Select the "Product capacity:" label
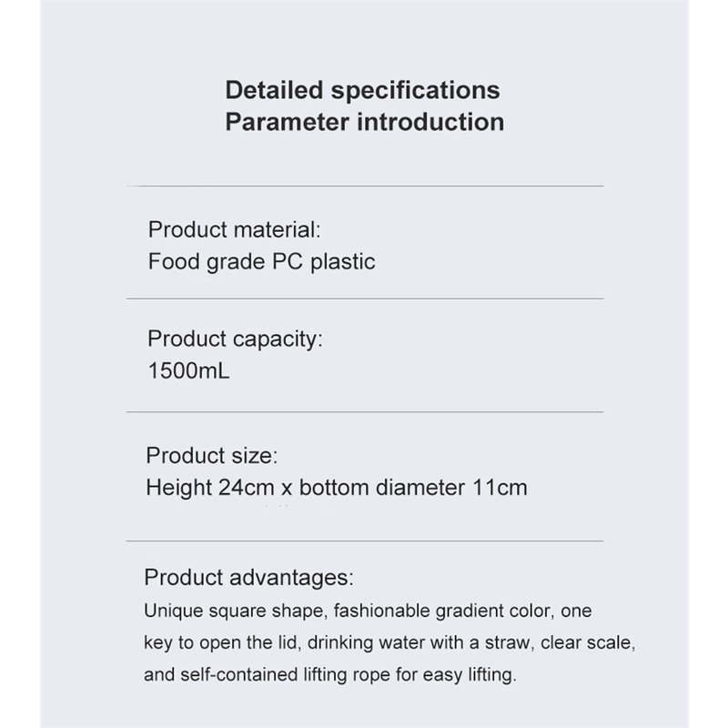728x728 pixels. (235, 339)
